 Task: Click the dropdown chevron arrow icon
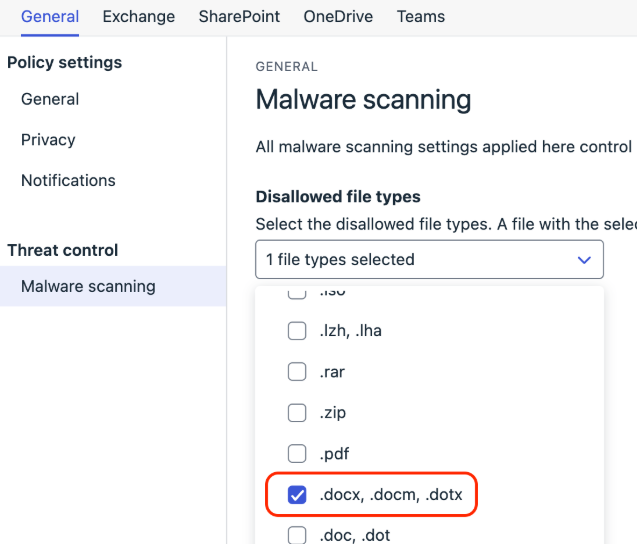coord(584,260)
